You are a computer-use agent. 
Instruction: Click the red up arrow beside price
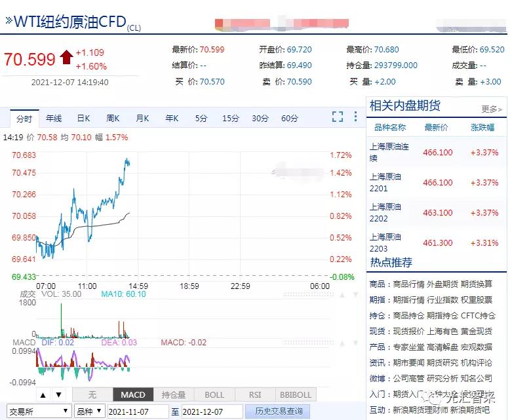[66, 58]
